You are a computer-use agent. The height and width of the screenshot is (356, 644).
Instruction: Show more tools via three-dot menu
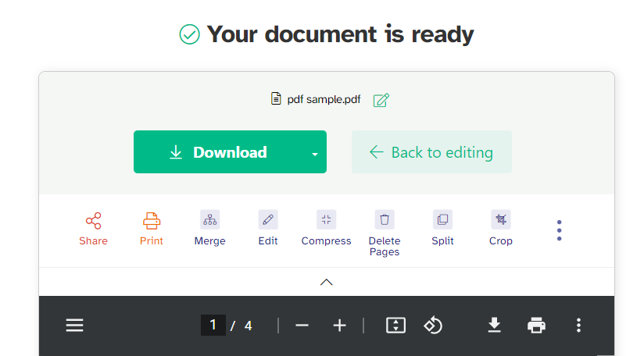point(559,230)
